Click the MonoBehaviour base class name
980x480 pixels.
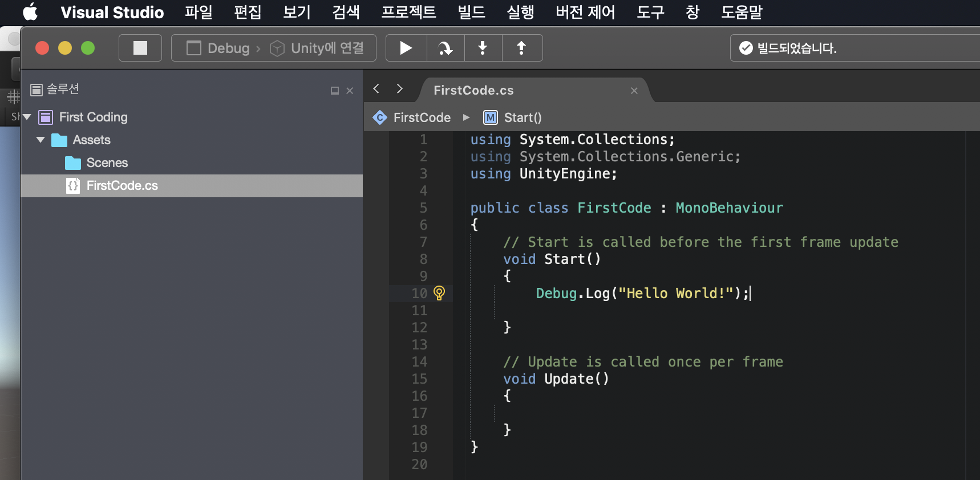tap(729, 208)
